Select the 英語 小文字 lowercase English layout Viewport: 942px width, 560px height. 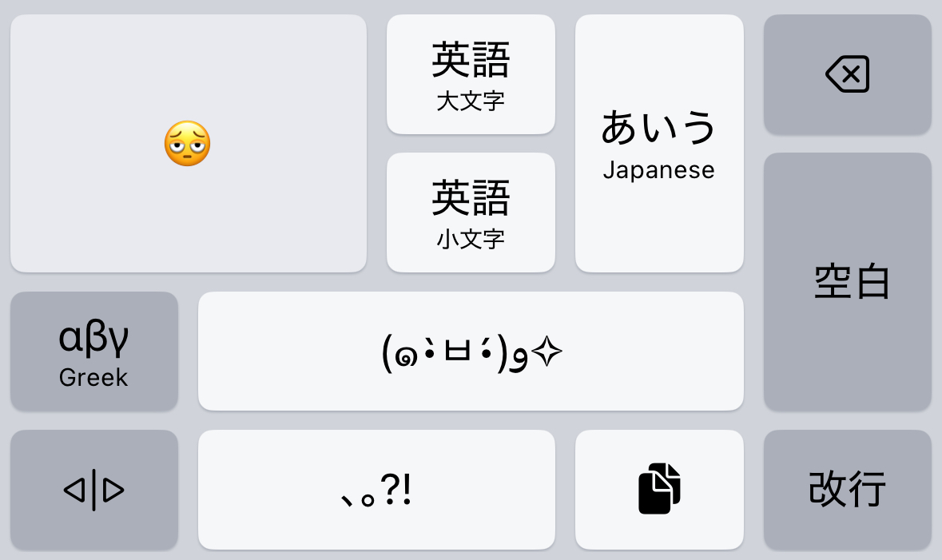[x=471, y=212]
